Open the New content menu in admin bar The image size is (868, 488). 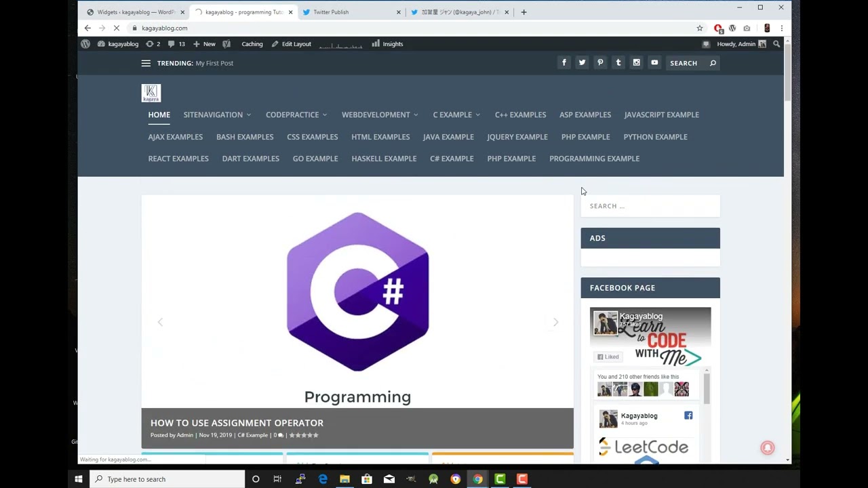[x=204, y=44]
